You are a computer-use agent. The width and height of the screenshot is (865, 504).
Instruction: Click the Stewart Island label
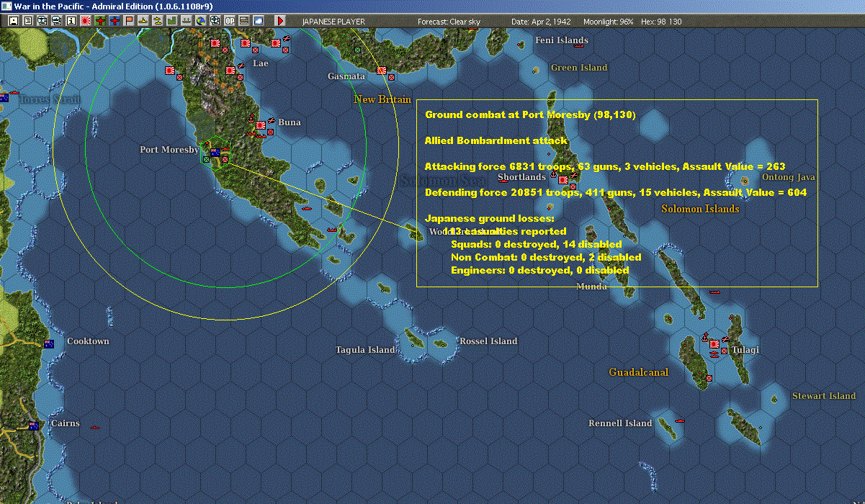coord(824,396)
